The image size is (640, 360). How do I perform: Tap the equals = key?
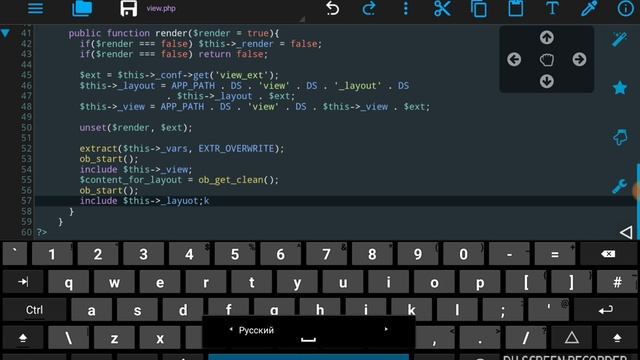555,254
